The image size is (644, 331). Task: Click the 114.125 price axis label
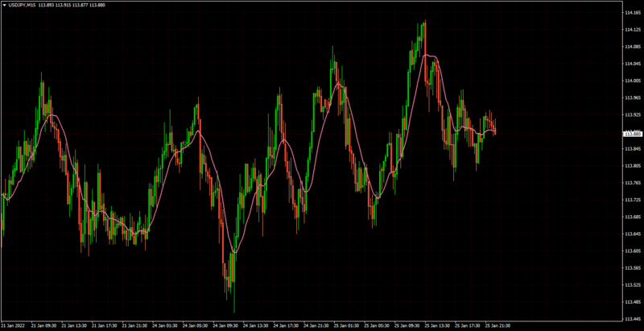632,30
